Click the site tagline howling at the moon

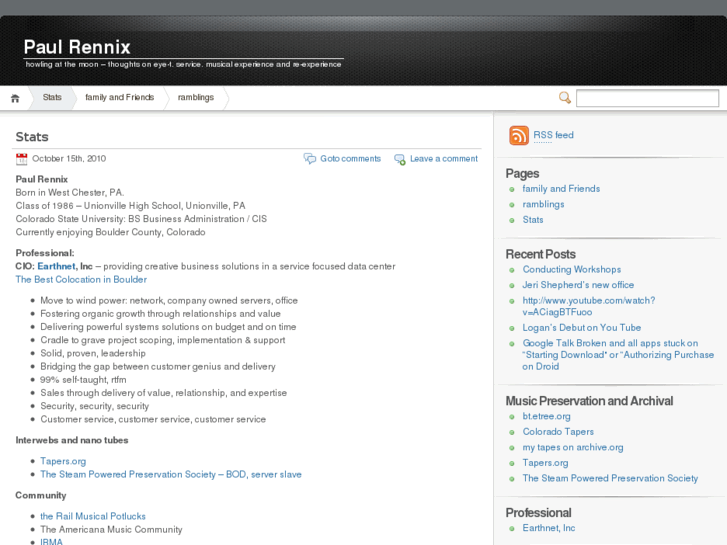[x=183, y=64]
